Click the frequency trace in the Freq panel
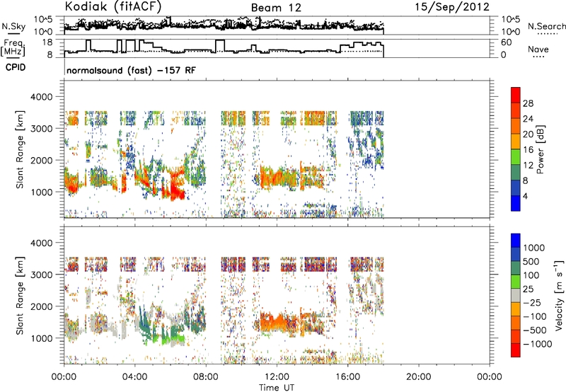566x392 pixels. tap(224, 47)
